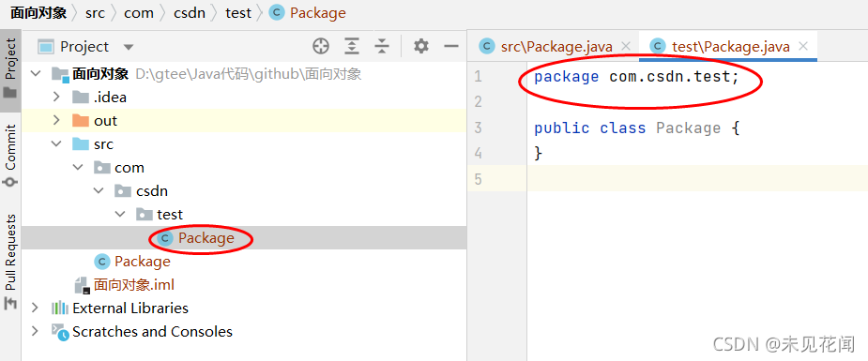Click the 面向对象.iml file icon
Viewport: 868px width, 361px height.
(82, 285)
